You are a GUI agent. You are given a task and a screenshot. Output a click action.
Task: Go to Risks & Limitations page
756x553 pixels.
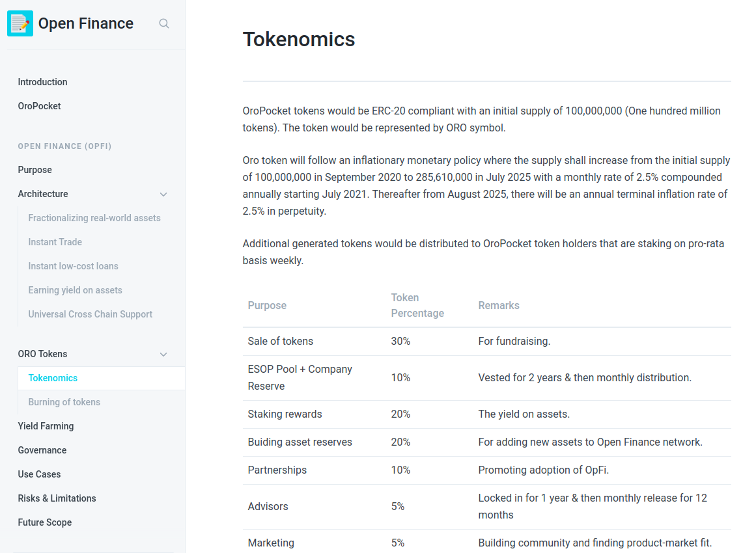(57, 498)
